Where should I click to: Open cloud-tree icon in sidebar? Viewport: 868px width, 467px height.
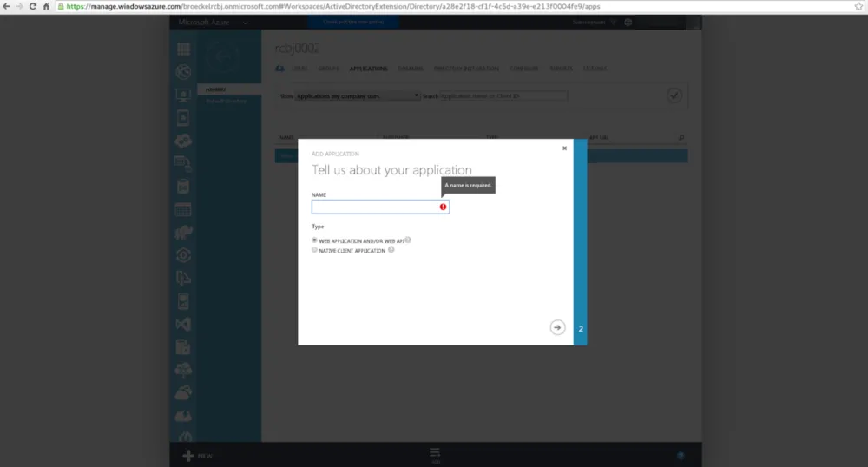point(183,370)
